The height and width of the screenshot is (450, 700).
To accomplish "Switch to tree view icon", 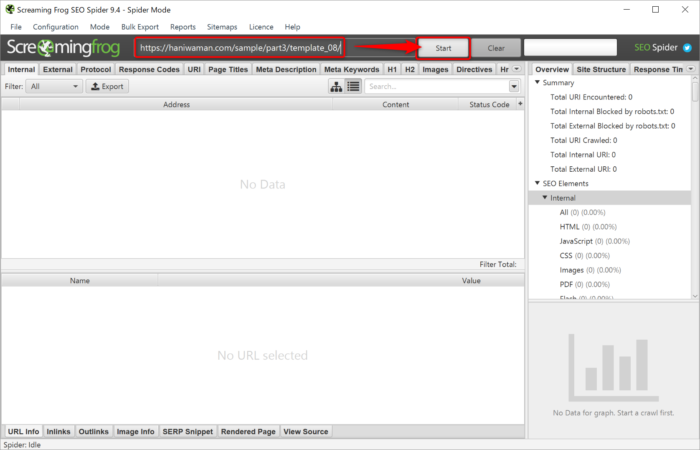I will [x=337, y=87].
